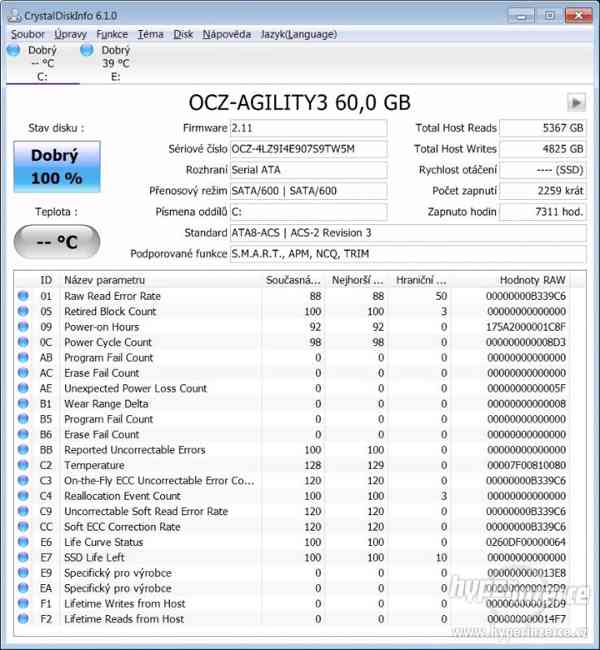Screen dimensions: 600x650
Task: Click the transfer mode field SATA/600 | SATA/600
Action: click(x=309, y=191)
